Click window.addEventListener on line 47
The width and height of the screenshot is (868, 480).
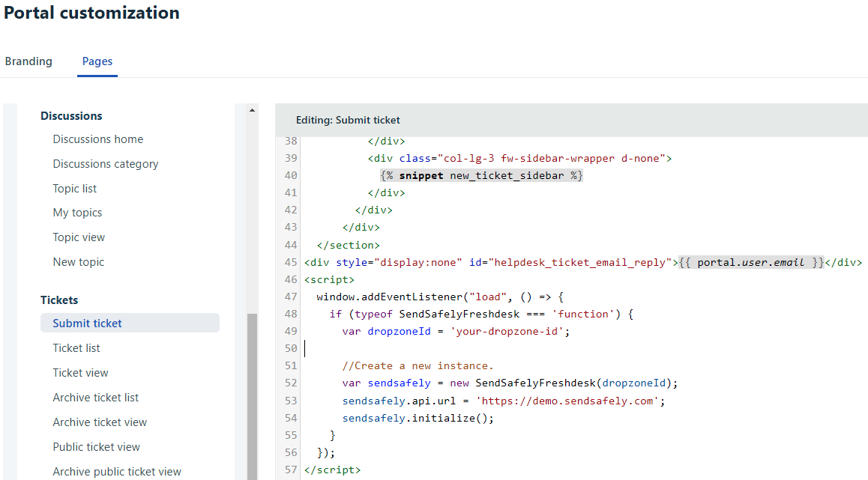pyautogui.click(x=389, y=297)
